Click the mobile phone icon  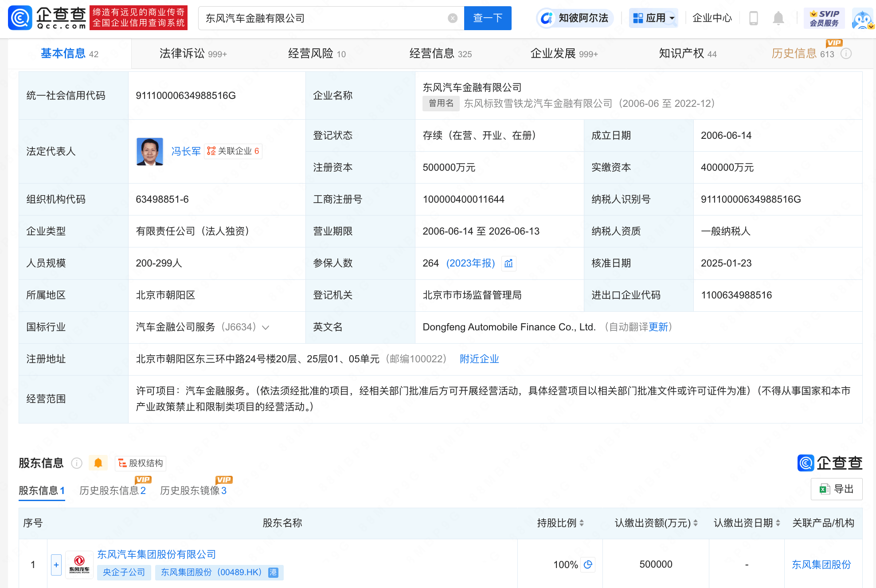pos(753,18)
